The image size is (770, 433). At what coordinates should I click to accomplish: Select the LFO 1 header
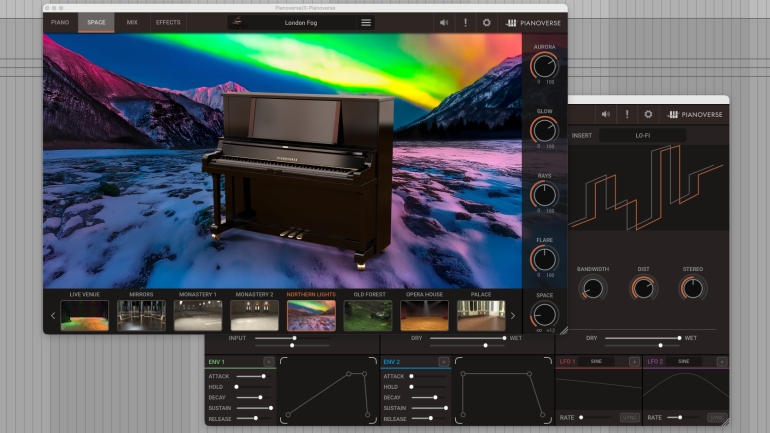[567, 361]
